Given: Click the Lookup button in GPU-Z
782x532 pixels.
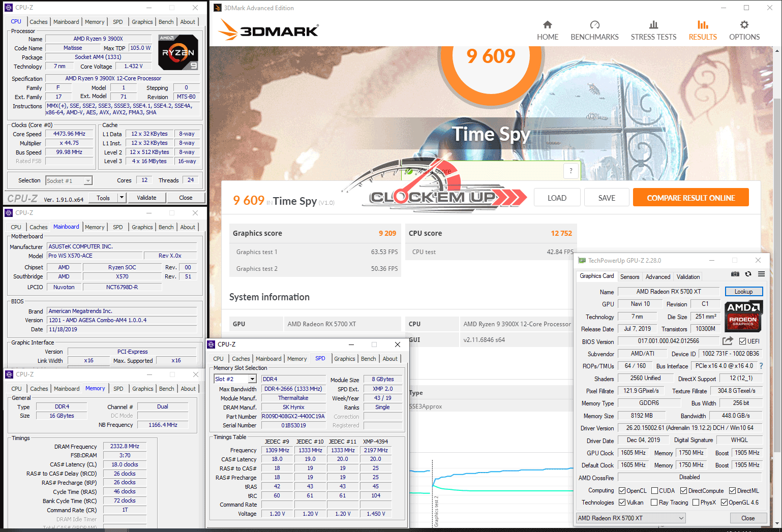Looking at the screenshot, I should point(743,292).
